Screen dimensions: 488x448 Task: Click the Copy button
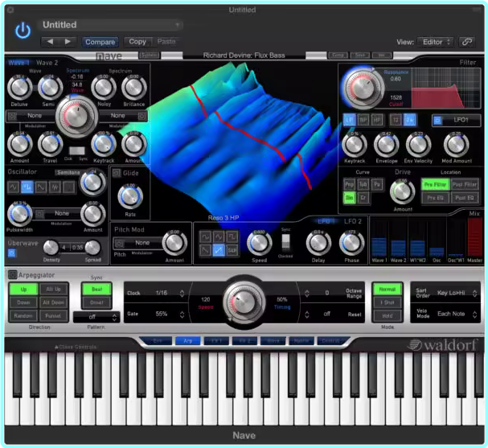137,42
